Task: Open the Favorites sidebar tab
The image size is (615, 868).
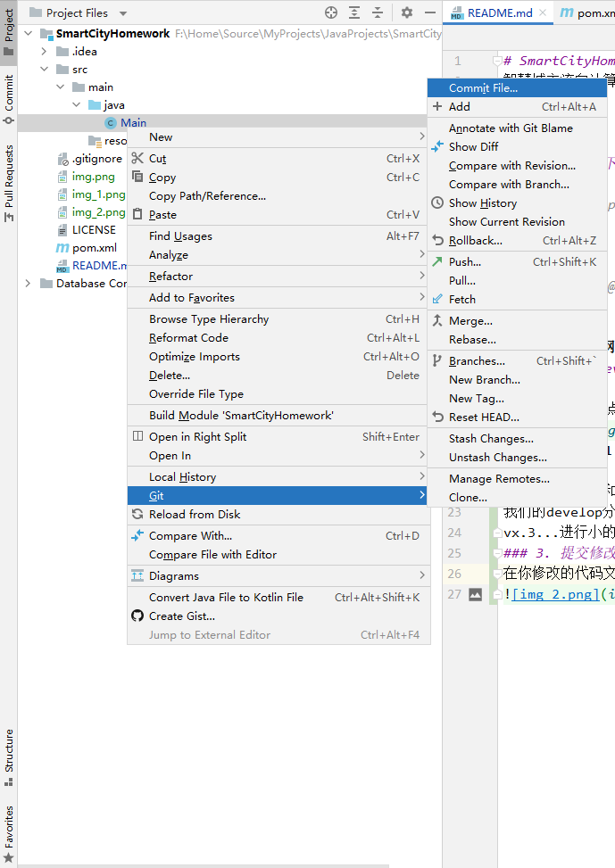Action: pos(8,834)
